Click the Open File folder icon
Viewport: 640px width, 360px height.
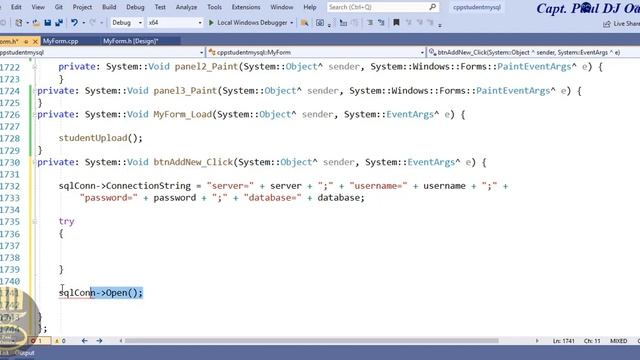pos(36,23)
